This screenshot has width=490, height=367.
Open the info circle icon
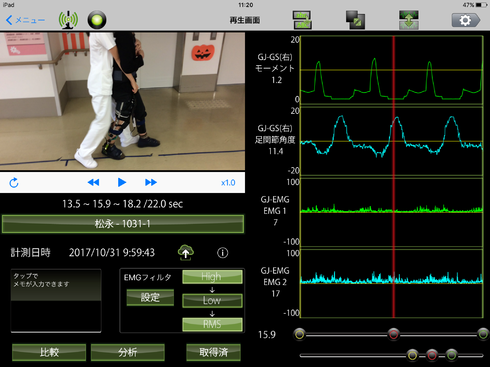[x=223, y=253]
